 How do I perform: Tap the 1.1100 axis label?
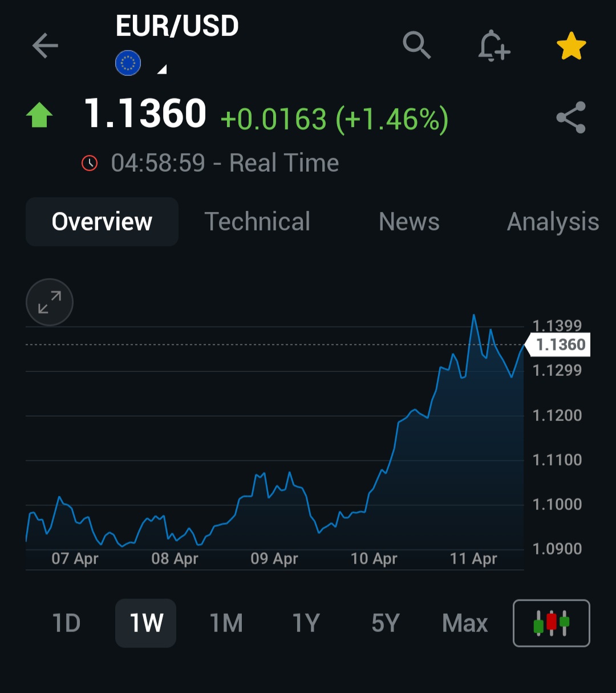557,460
